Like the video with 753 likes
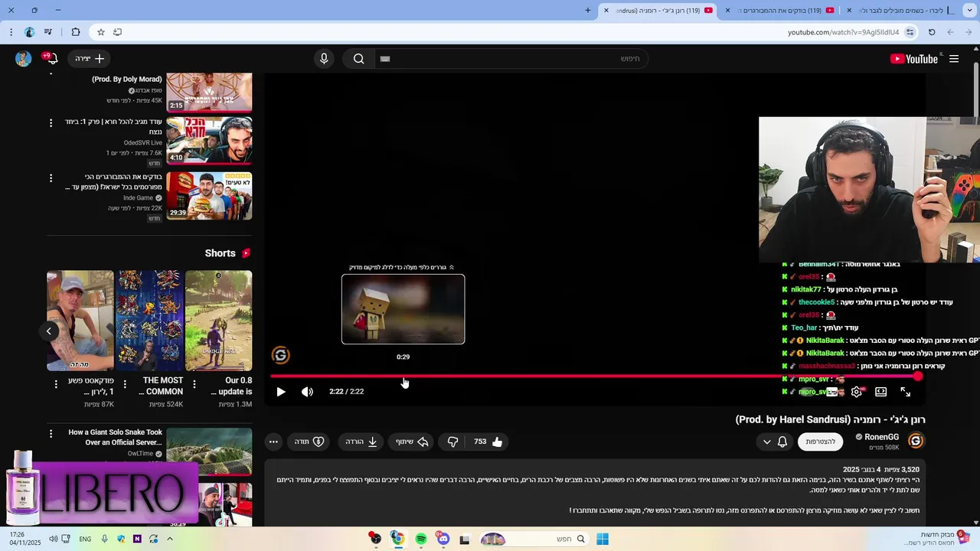980x551 pixels. click(488, 442)
